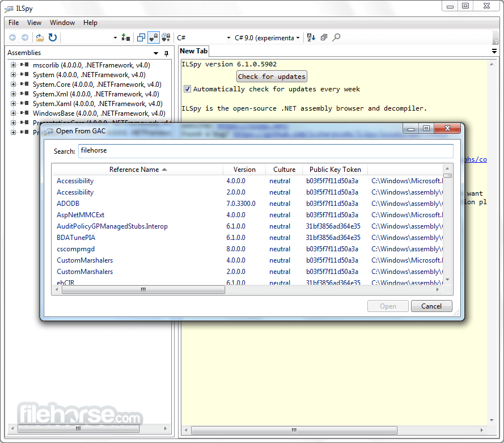This screenshot has width=504, height=443.
Task: Select AspNetMMCExt row
Action: coord(248,215)
